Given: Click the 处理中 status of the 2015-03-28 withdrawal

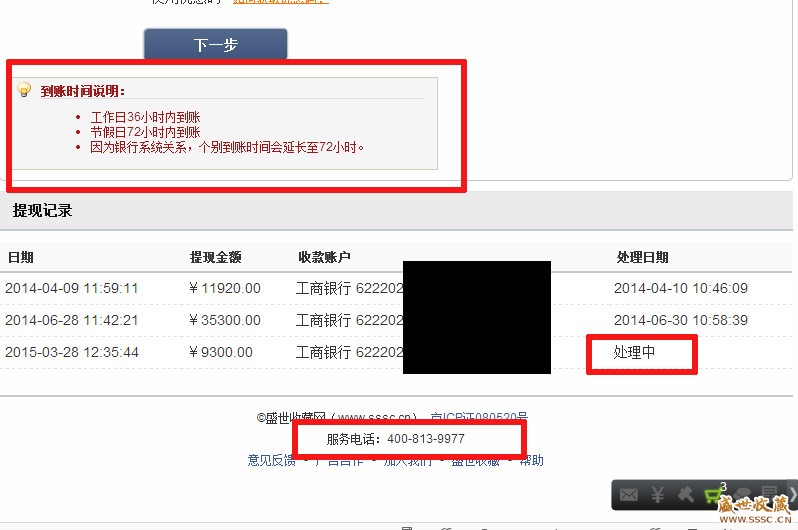Looking at the screenshot, I should (634, 352).
